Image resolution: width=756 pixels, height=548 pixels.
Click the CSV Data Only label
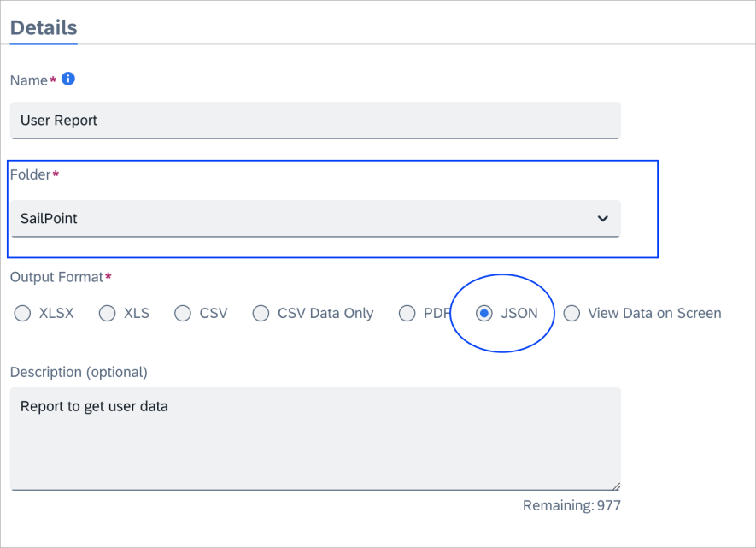[x=325, y=313]
